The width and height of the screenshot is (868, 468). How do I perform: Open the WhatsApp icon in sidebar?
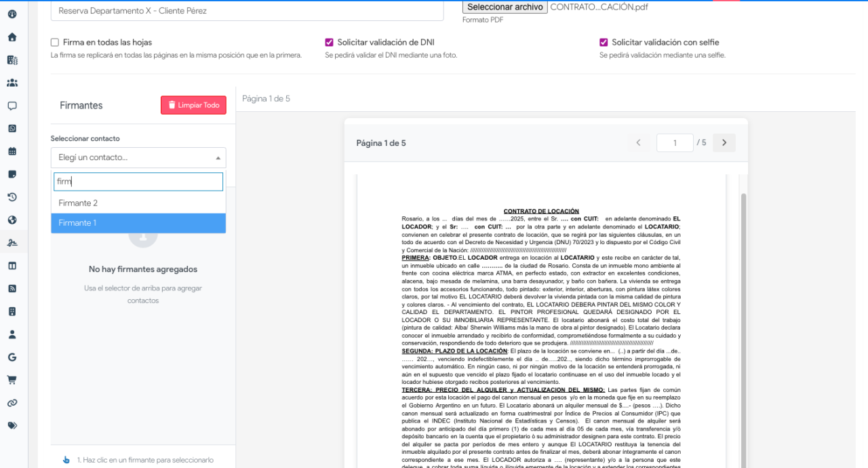(x=12, y=129)
